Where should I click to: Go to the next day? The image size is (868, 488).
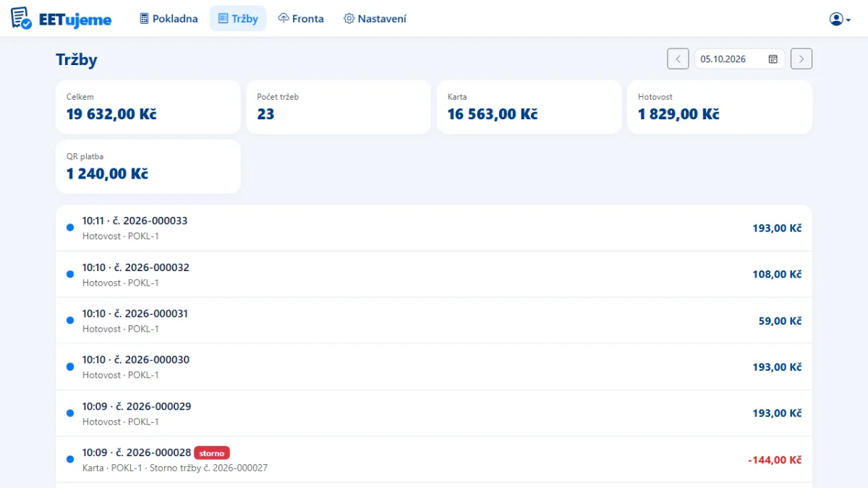pyautogui.click(x=801, y=59)
